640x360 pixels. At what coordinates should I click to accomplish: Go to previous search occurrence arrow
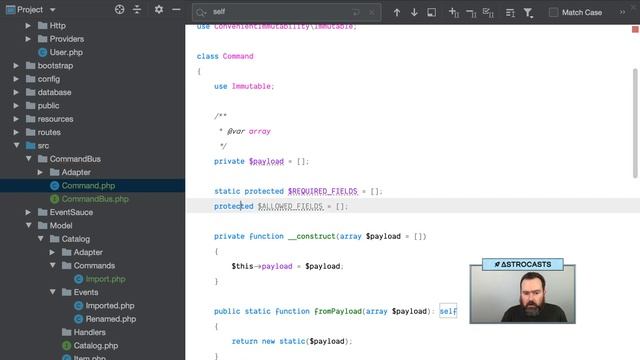(x=397, y=12)
